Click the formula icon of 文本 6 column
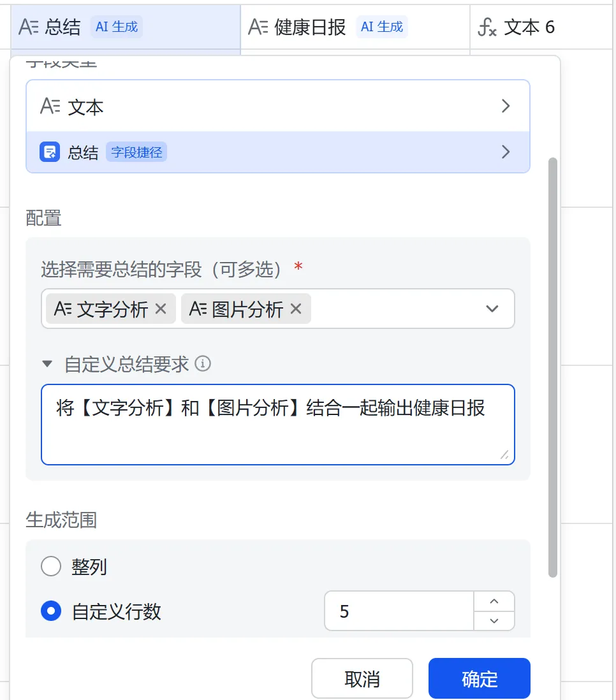The height and width of the screenshot is (700, 616). (x=487, y=27)
